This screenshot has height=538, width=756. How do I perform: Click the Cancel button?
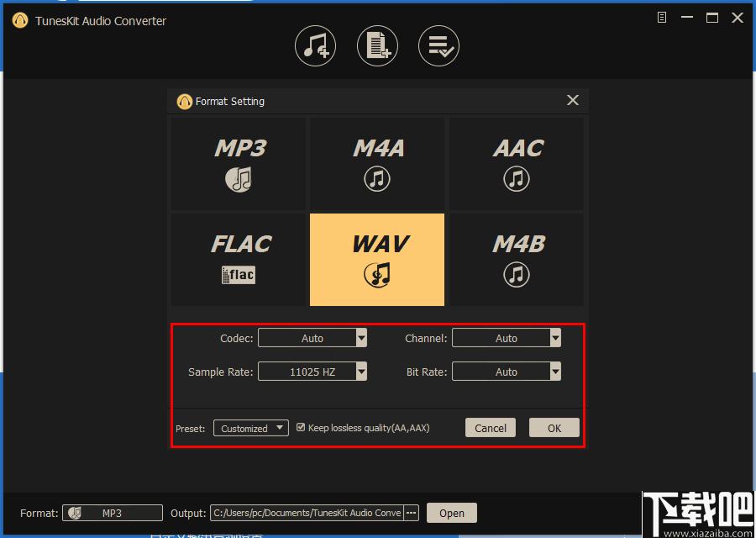click(491, 428)
